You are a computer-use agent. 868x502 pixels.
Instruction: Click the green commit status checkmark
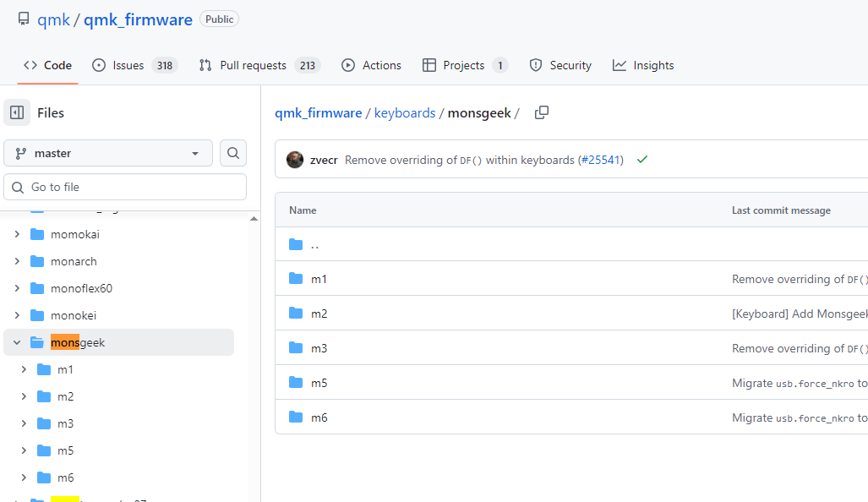point(642,160)
